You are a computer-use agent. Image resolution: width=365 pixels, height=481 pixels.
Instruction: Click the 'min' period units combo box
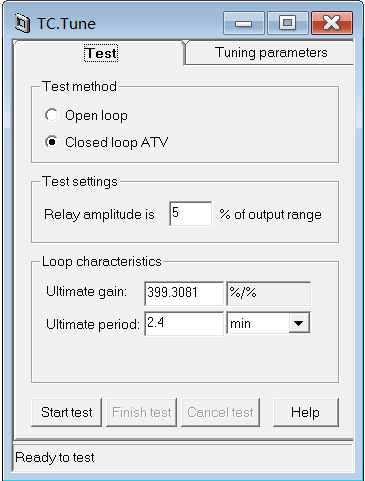[268, 323]
